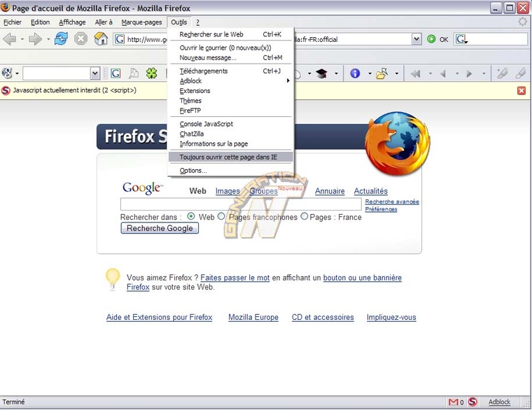Screen dimensions: 532x410
Task: Select the Pages francophones radio button
Action: 221,216
